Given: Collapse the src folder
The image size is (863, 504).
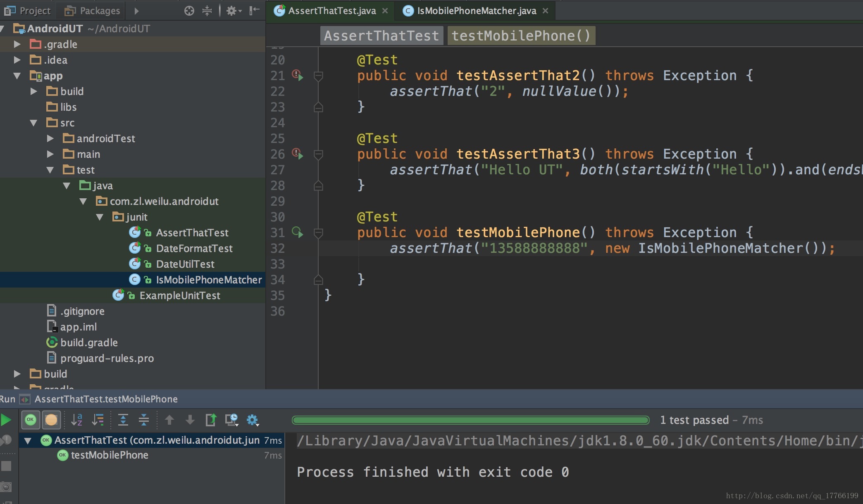Looking at the screenshot, I should pyautogui.click(x=34, y=123).
